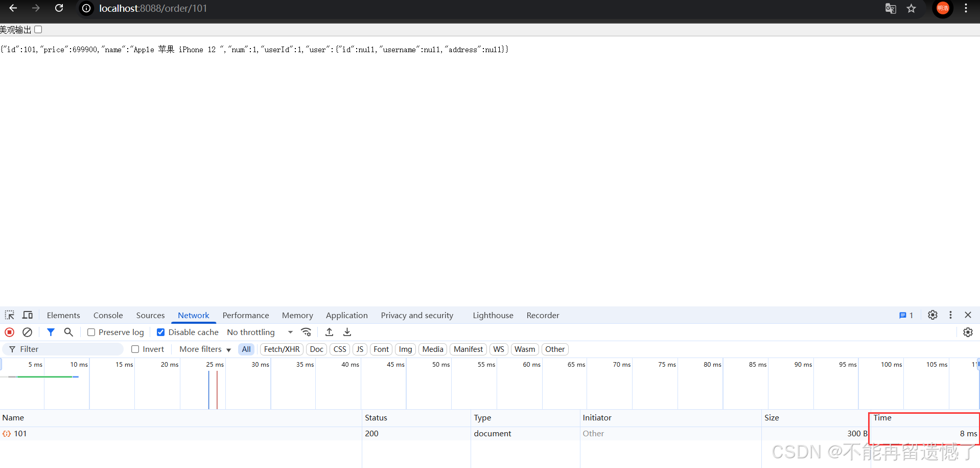
Task: Open the Memory tab
Action: pos(297,315)
